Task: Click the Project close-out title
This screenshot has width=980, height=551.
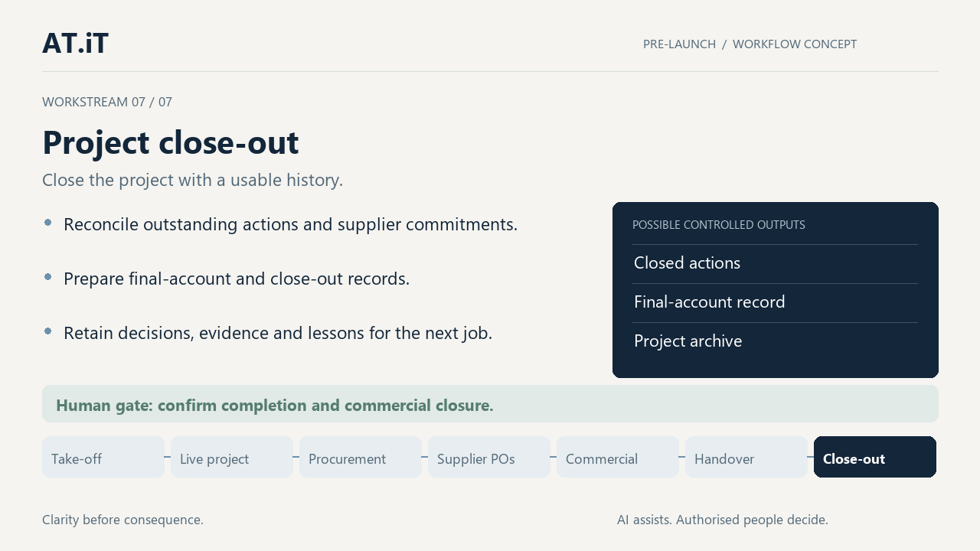Action: point(170,142)
